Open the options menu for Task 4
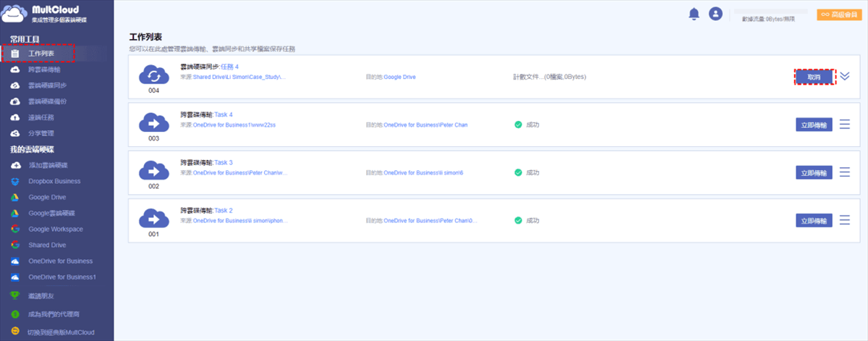 click(845, 125)
